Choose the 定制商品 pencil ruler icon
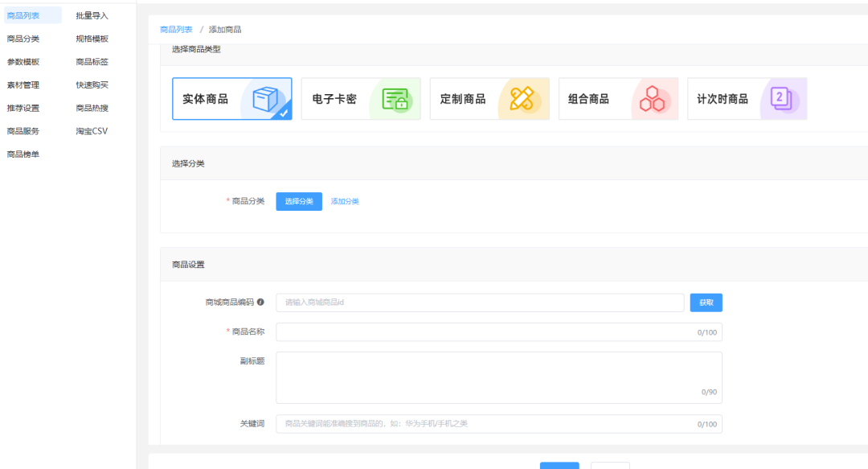This screenshot has width=868, height=469. (x=522, y=99)
